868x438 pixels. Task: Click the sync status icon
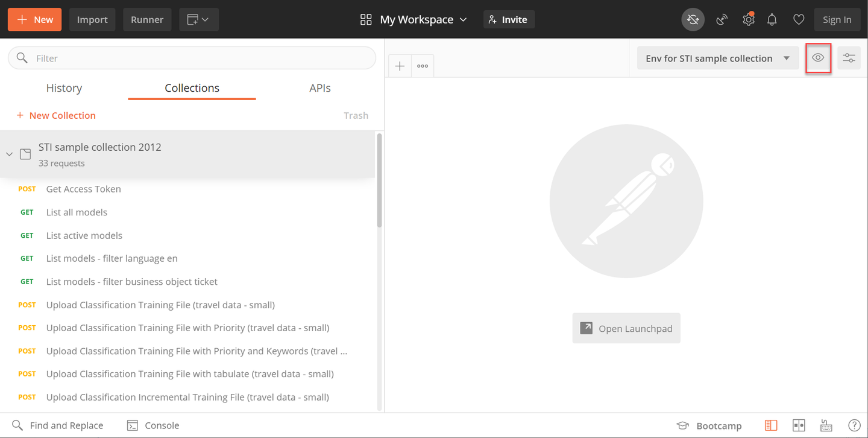click(693, 20)
